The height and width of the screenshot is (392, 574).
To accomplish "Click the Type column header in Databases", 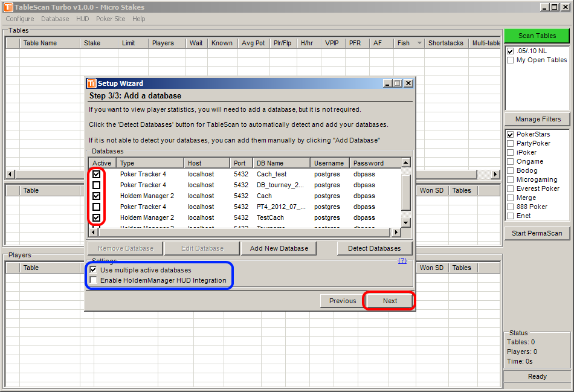I will (x=150, y=163).
